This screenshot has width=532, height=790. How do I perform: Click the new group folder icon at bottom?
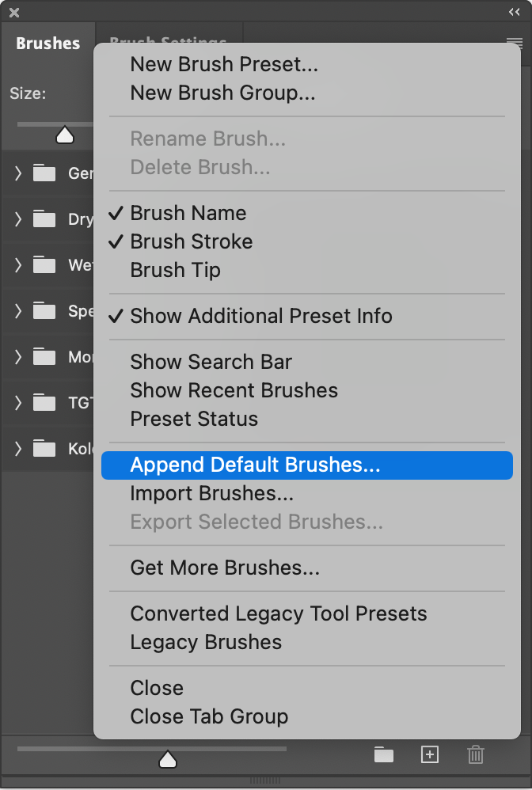coord(383,754)
